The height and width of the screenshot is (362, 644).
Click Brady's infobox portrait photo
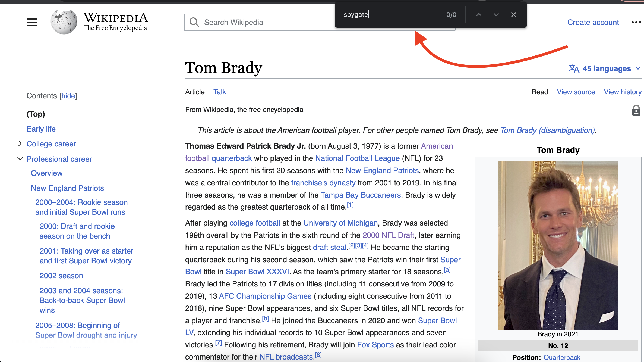pyautogui.click(x=558, y=245)
